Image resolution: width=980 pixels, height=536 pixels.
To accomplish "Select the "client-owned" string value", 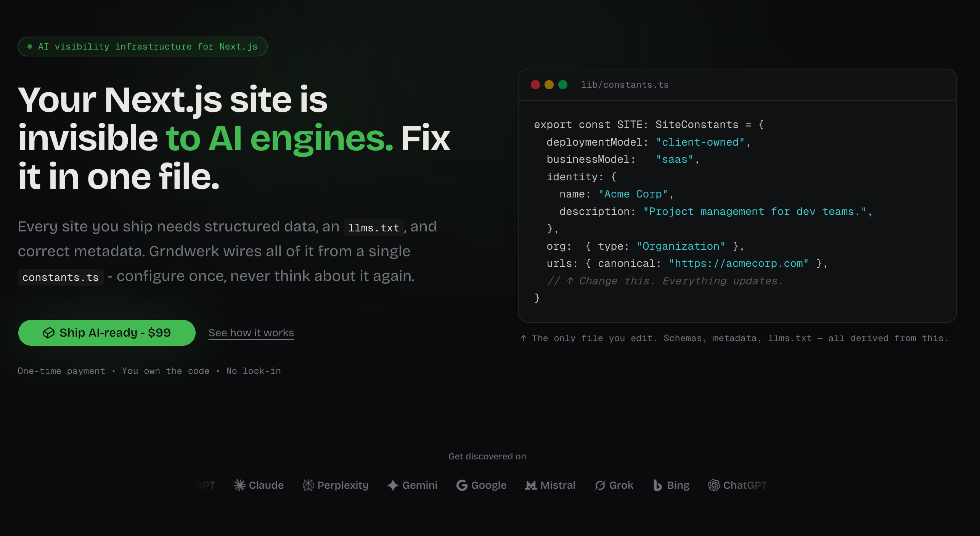I will [700, 142].
